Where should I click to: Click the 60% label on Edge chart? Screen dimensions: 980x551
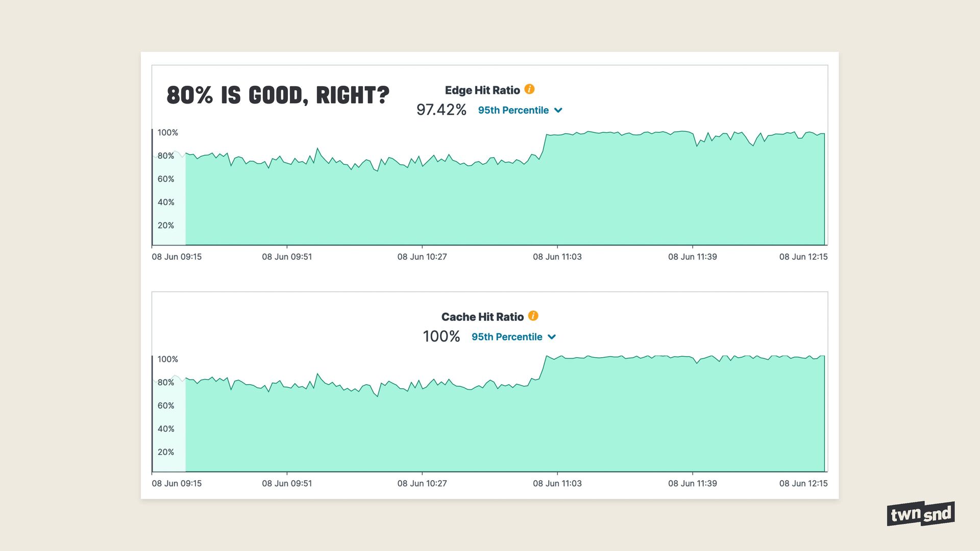[165, 179]
